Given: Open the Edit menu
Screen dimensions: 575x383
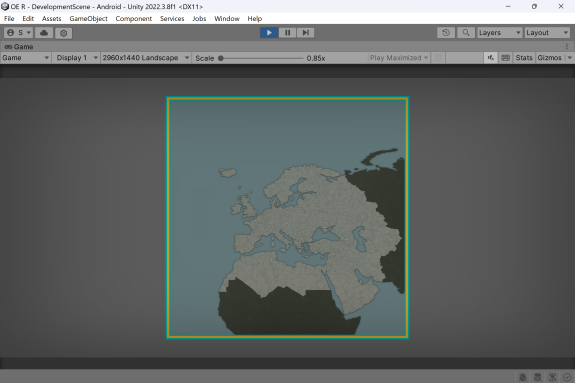Looking at the screenshot, I should (28, 19).
